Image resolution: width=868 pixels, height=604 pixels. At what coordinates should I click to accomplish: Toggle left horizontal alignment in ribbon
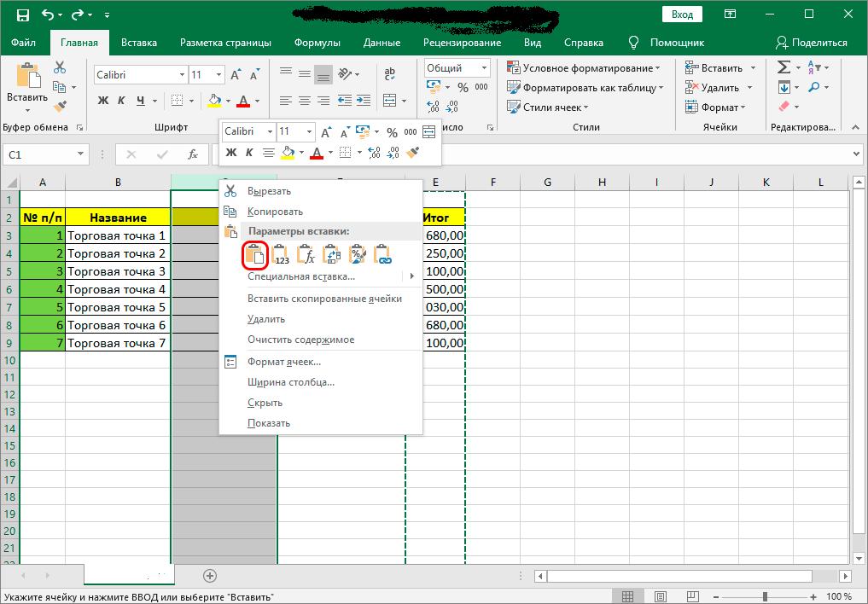[x=286, y=101]
